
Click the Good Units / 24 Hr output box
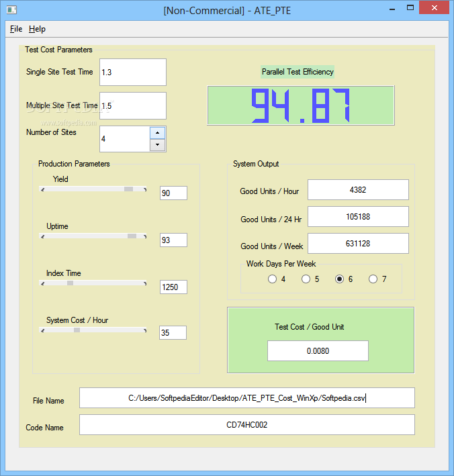click(x=358, y=216)
